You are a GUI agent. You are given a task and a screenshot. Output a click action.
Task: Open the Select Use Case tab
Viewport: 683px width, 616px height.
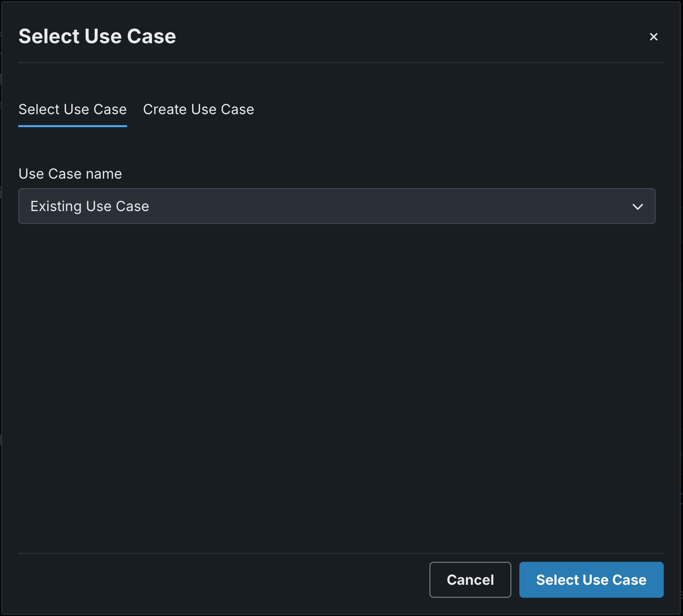72,109
